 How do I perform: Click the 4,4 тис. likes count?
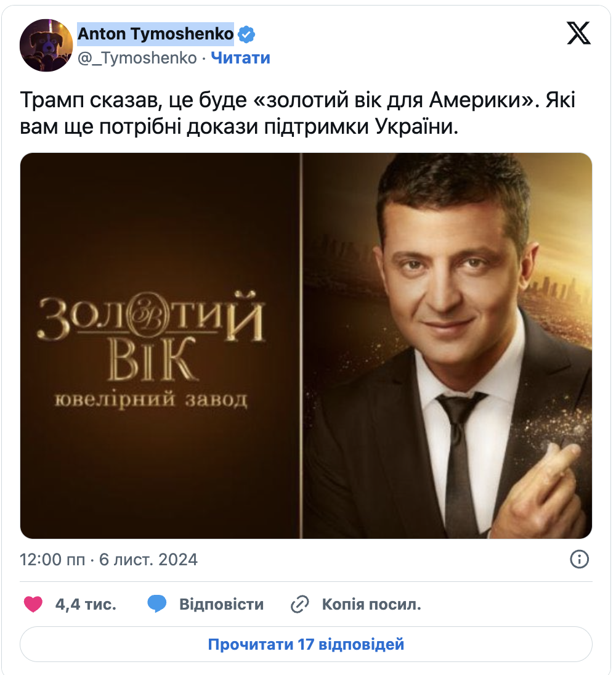coord(86,604)
